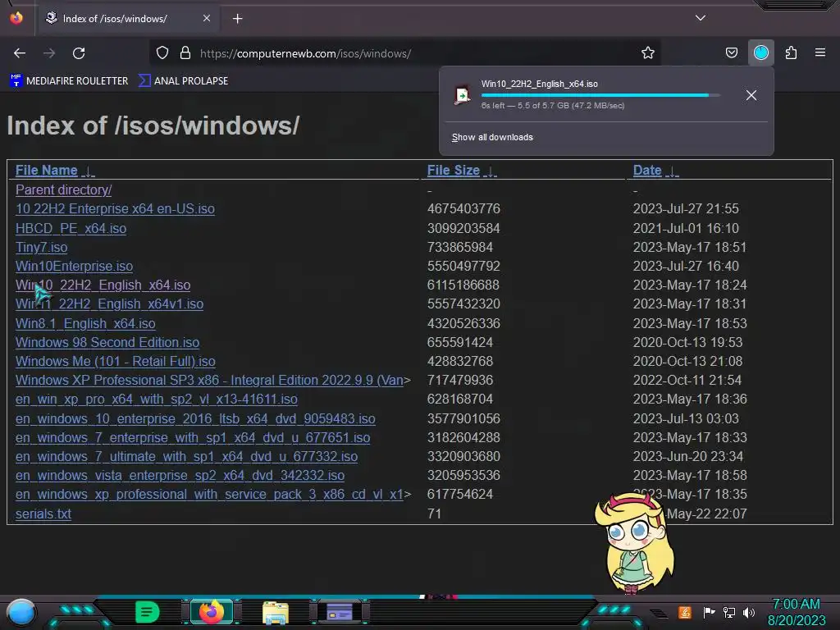Viewport: 840px width, 630px height.
Task: Download en_windows_10_enterprise_2016_ltsb iso
Action: 195,418
